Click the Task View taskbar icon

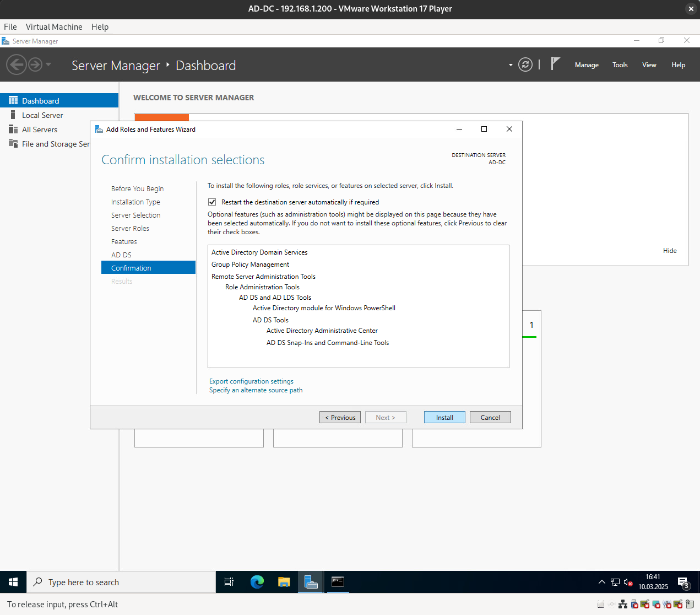[x=229, y=582]
